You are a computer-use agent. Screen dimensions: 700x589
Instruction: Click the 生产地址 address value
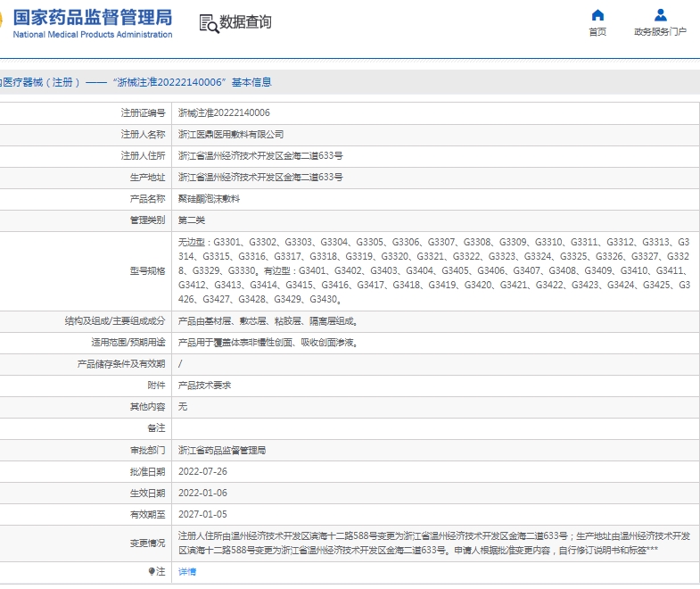click(260, 177)
